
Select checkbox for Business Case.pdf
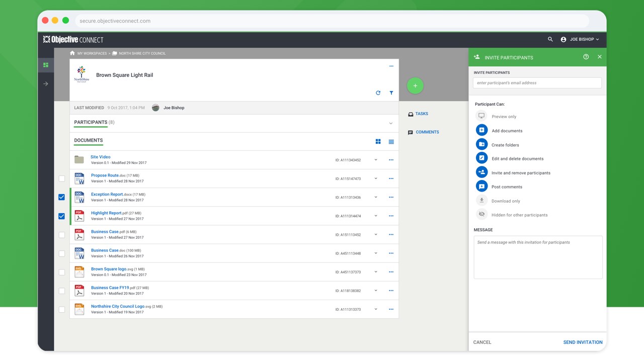(62, 235)
